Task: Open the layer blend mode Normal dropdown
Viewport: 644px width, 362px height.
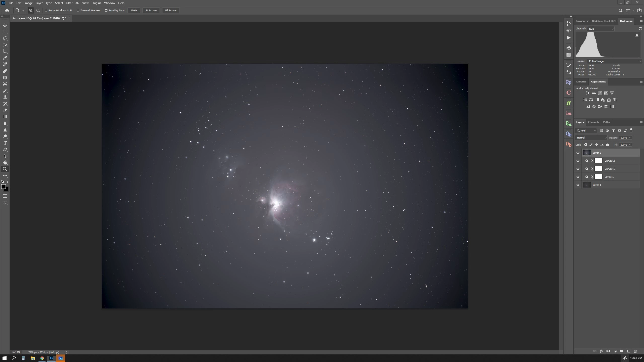Action: pyautogui.click(x=591, y=138)
